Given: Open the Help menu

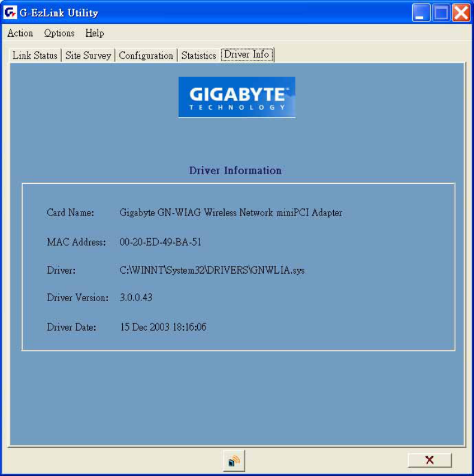Looking at the screenshot, I should (95, 33).
